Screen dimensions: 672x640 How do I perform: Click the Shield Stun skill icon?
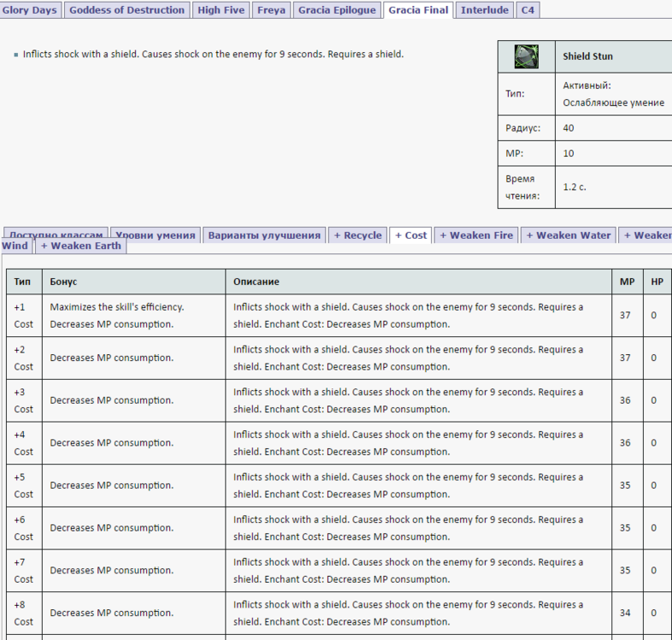coord(526,57)
